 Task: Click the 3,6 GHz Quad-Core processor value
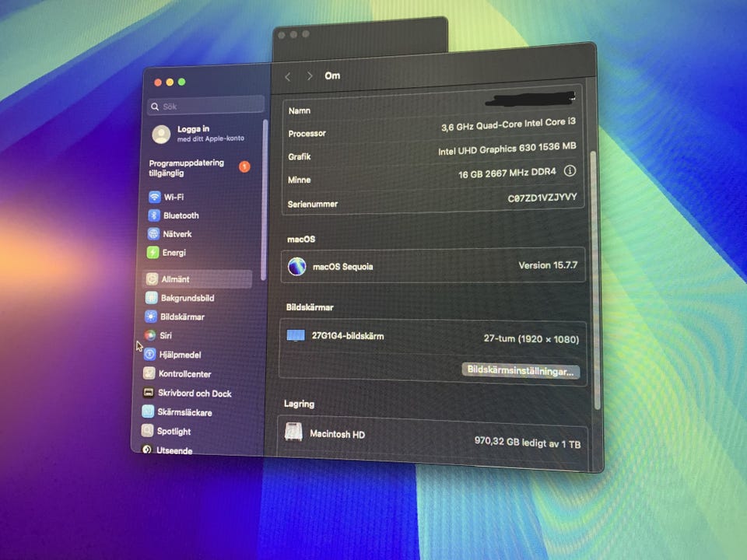tap(508, 124)
